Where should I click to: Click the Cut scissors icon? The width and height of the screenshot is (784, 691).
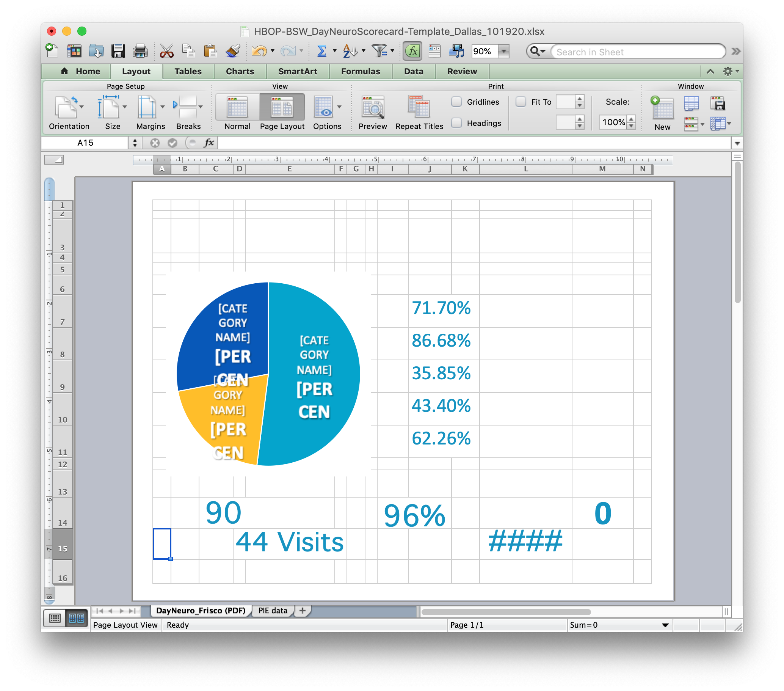pos(166,51)
